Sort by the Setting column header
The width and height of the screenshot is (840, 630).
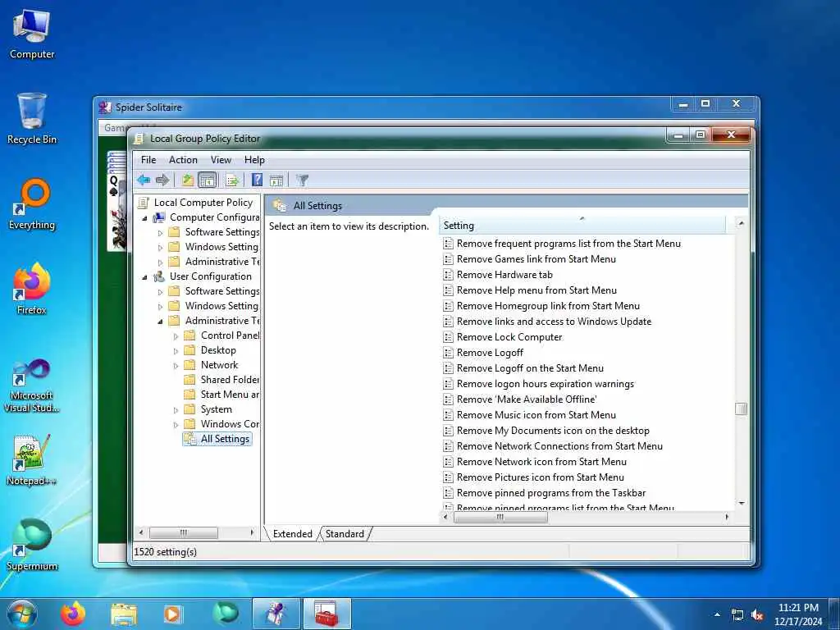582,226
